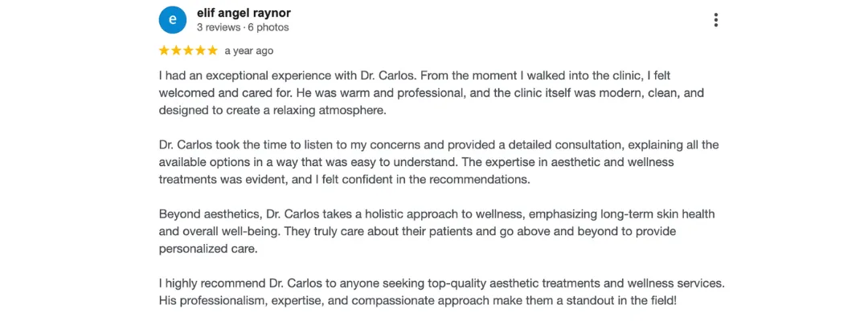Click the paragraph starting "I had an exceptional"
The image size is (868, 321).
(432, 93)
